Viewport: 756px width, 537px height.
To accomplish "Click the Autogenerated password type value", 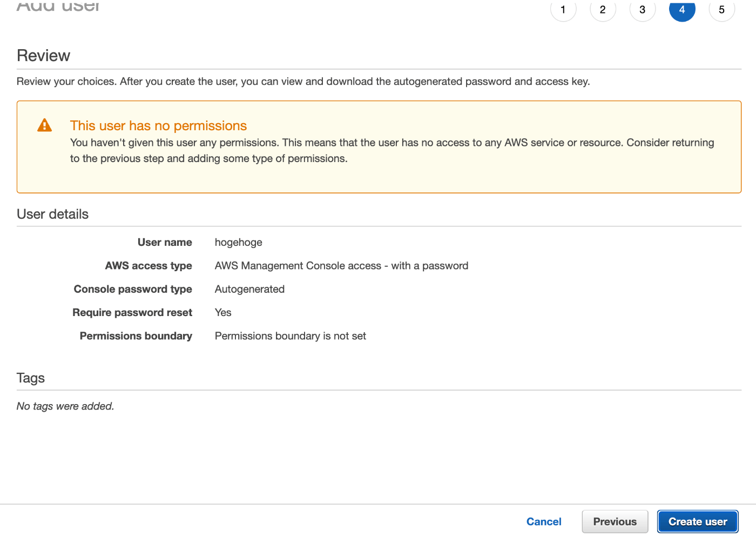I will tap(249, 289).
